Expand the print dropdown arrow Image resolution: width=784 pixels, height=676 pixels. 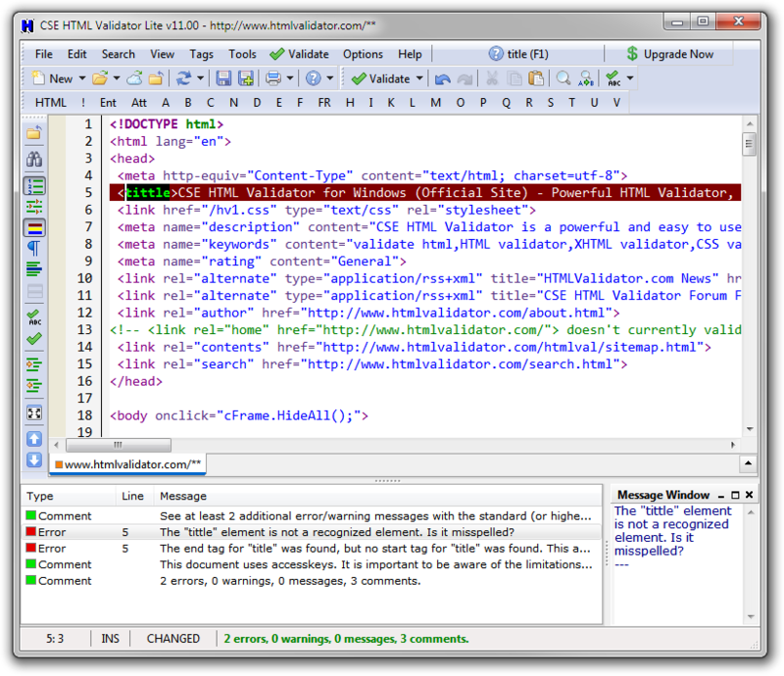click(x=289, y=78)
